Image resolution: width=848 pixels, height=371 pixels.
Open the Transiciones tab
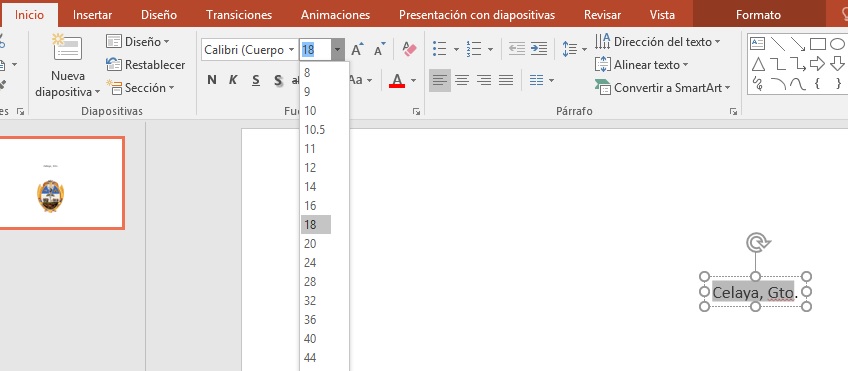pos(239,15)
